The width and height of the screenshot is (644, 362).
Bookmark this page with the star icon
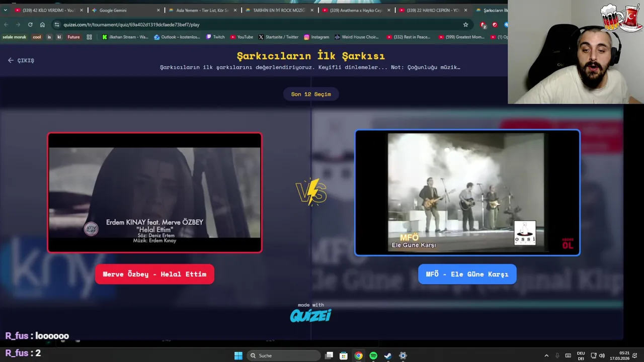coord(465,25)
